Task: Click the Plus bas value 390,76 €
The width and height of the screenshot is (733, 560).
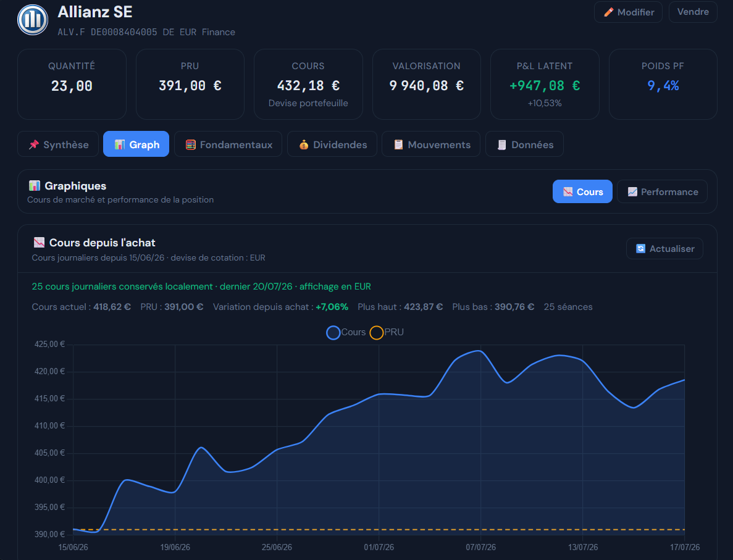Action: (514, 307)
